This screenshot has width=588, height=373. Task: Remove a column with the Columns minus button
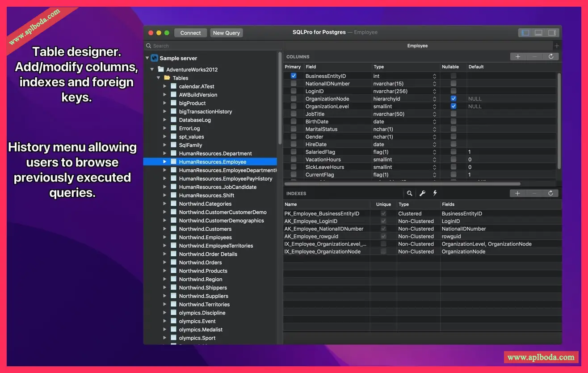534,57
